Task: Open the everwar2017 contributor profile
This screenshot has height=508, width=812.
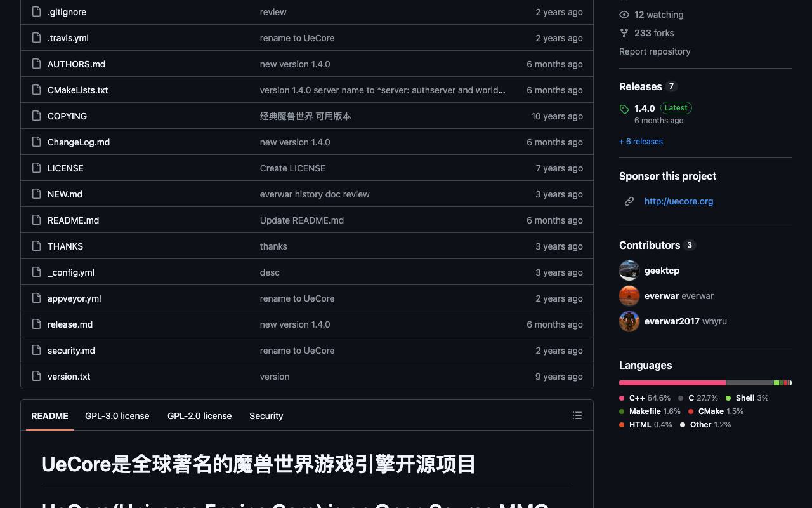Action: pos(672,321)
